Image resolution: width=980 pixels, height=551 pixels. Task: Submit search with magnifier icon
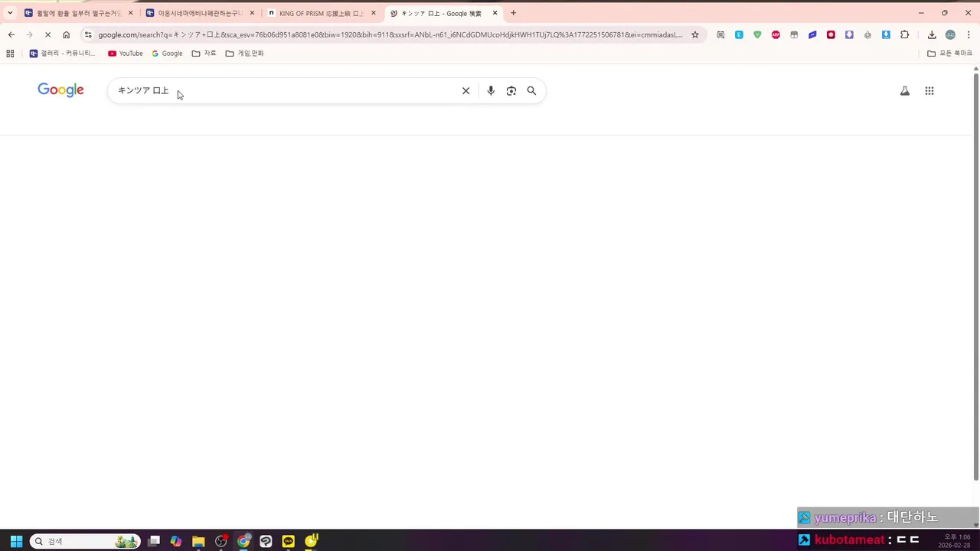[x=531, y=90]
